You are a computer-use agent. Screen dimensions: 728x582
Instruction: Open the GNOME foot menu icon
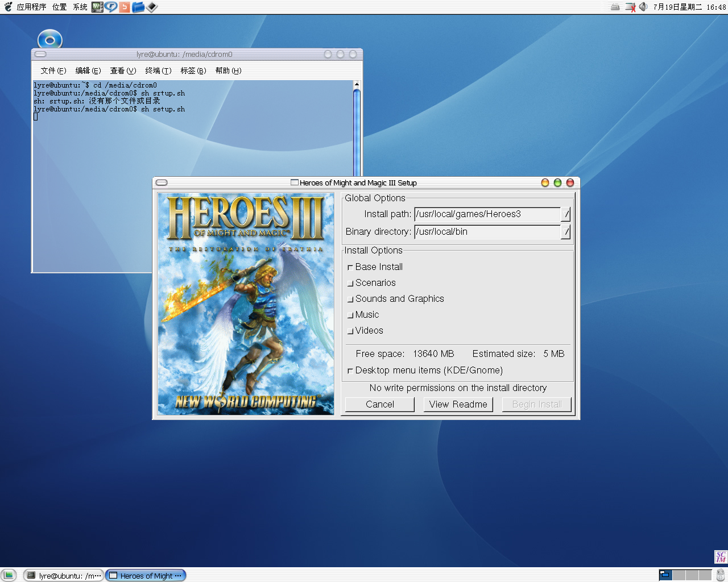click(x=7, y=7)
